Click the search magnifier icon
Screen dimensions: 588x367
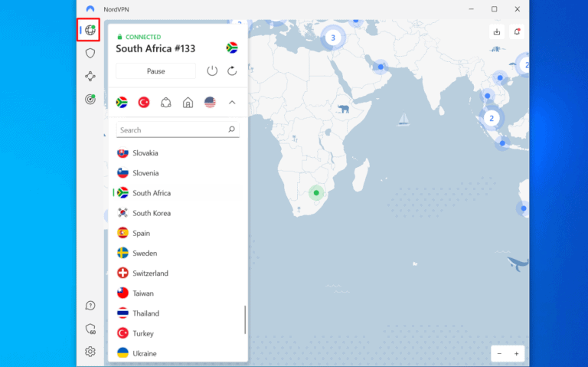[x=231, y=129]
